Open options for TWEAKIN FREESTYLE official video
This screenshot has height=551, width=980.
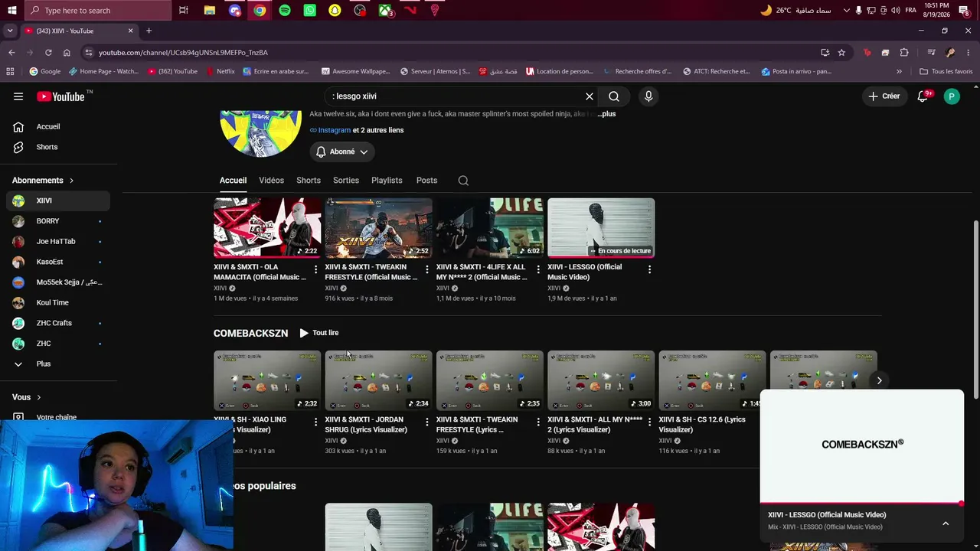click(x=427, y=269)
